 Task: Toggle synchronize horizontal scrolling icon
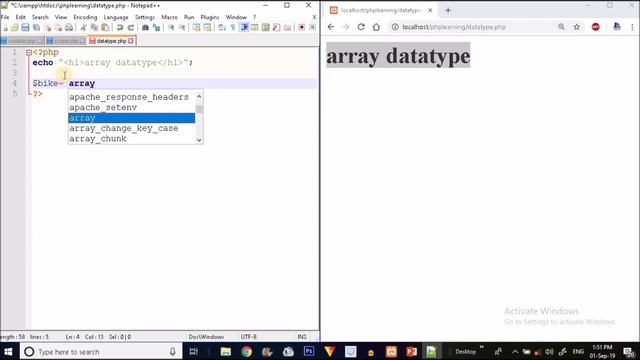pos(207,28)
